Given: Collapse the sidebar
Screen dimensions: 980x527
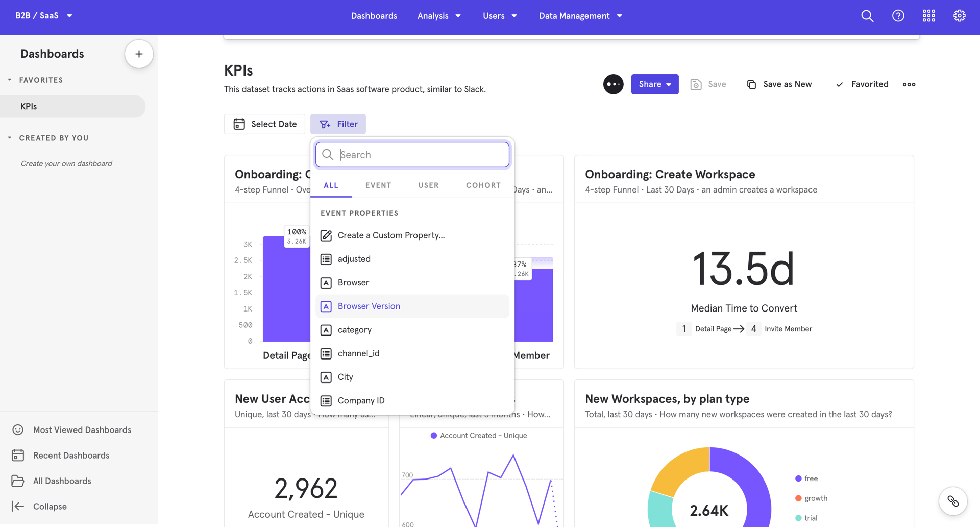Looking at the screenshot, I should [50, 506].
